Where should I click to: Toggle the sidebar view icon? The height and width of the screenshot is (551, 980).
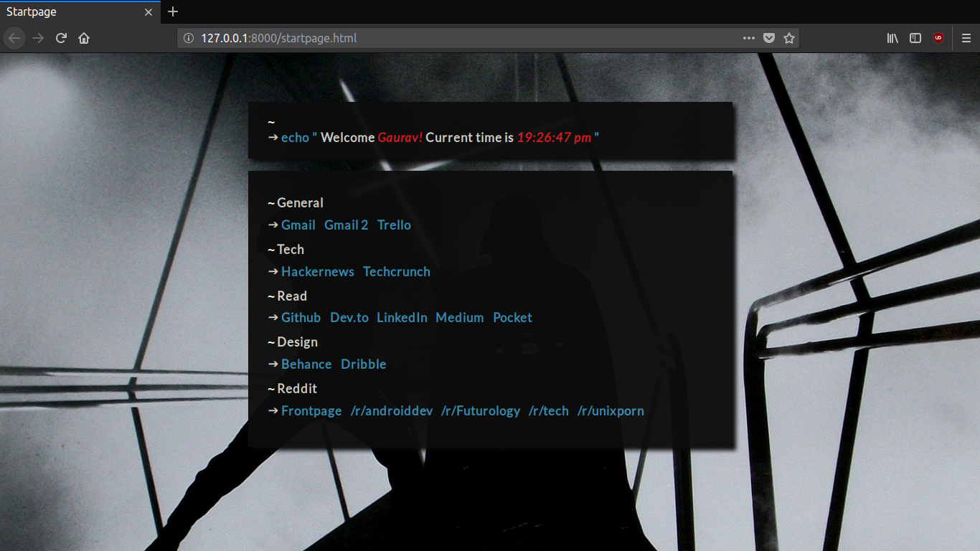(915, 38)
